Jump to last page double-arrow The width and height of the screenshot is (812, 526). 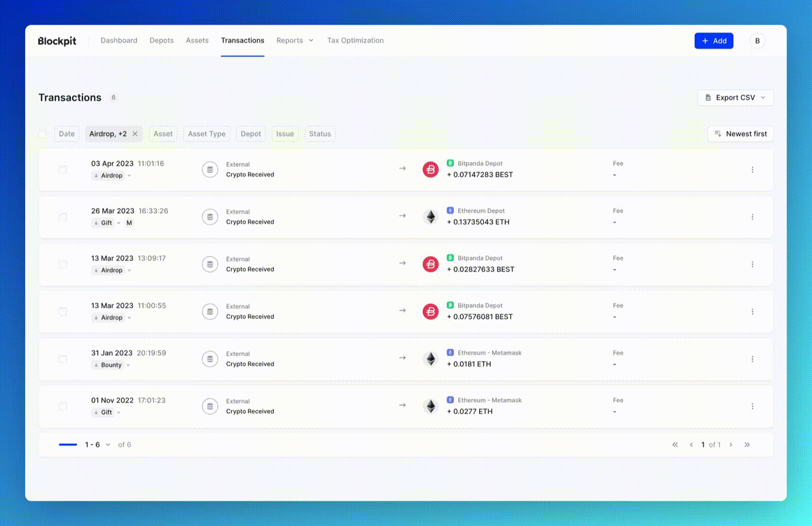click(747, 445)
